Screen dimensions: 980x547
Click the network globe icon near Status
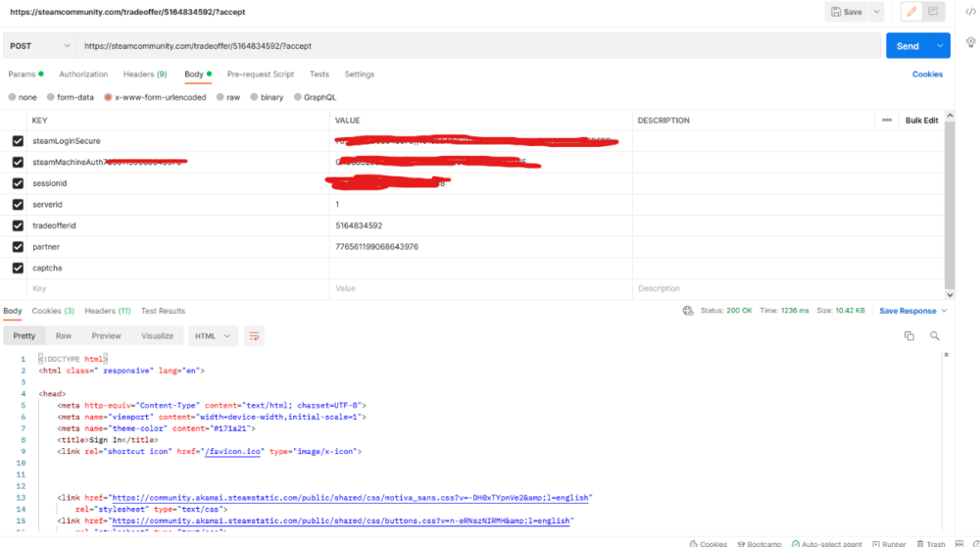point(688,311)
